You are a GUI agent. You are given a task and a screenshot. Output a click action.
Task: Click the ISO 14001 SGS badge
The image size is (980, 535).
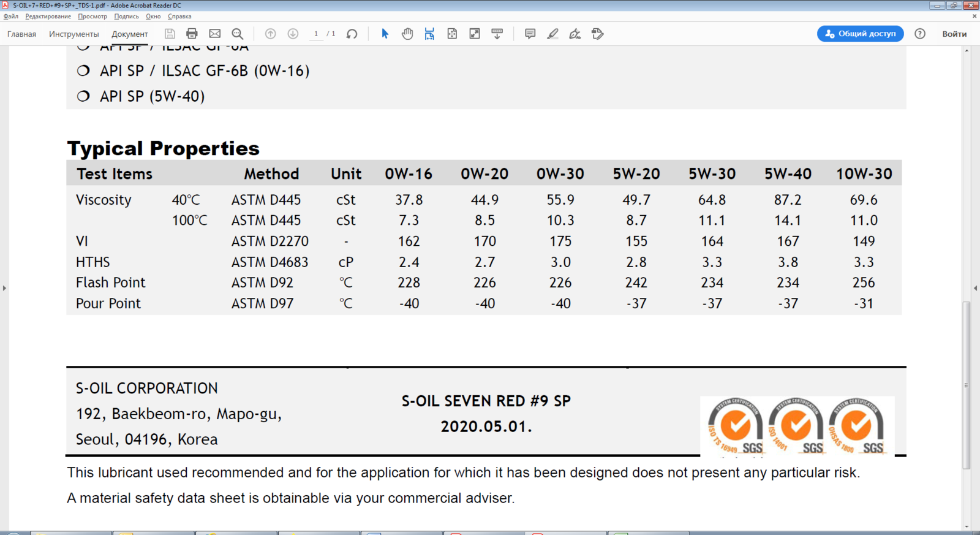(x=796, y=426)
